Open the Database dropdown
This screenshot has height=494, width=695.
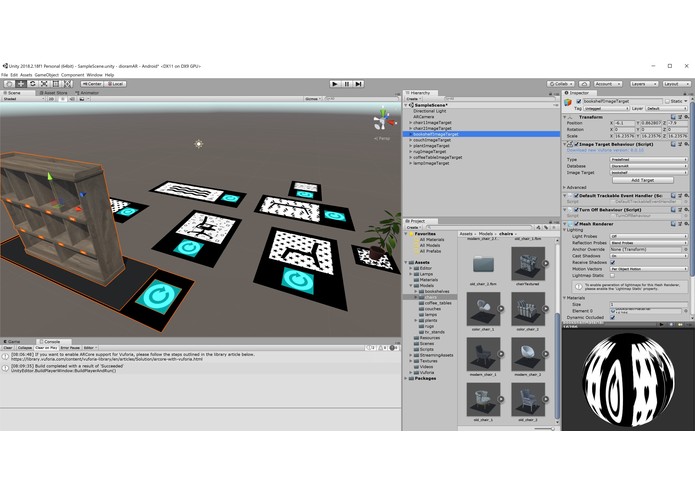[x=649, y=166]
